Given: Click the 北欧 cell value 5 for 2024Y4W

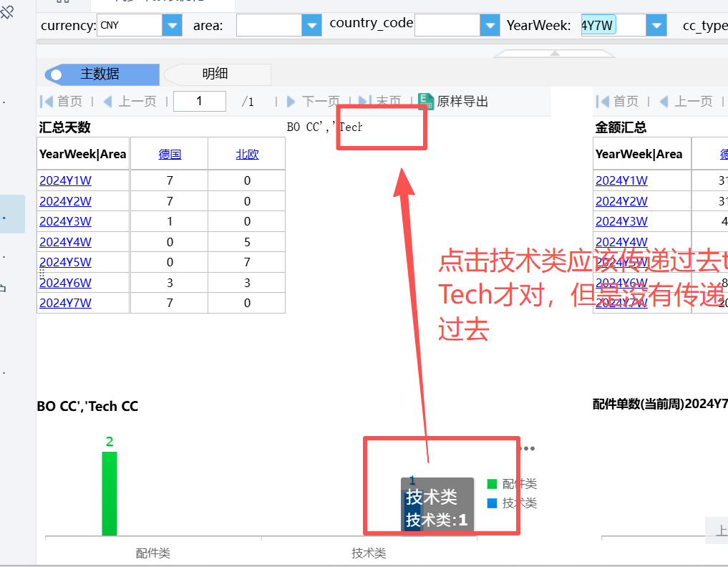Looking at the screenshot, I should coord(247,242).
